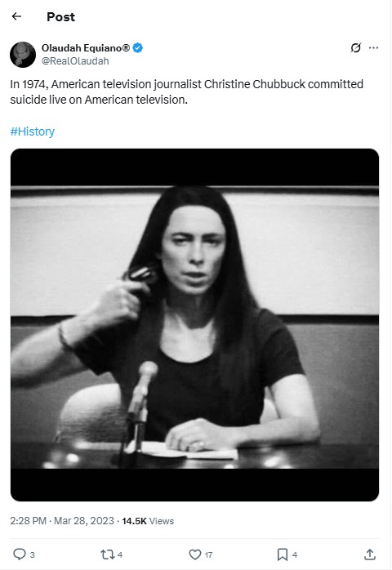The width and height of the screenshot is (392, 570).
Task: Open the #History hashtag link
Action: [33, 131]
